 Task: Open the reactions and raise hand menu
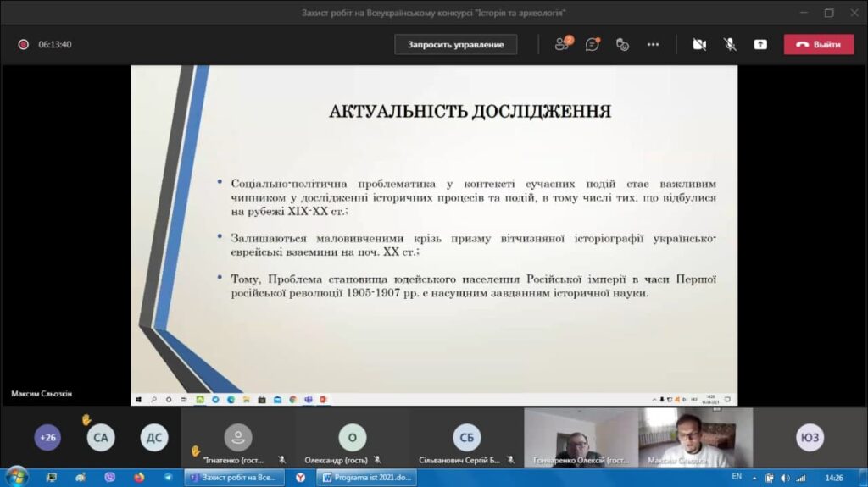coord(622,44)
